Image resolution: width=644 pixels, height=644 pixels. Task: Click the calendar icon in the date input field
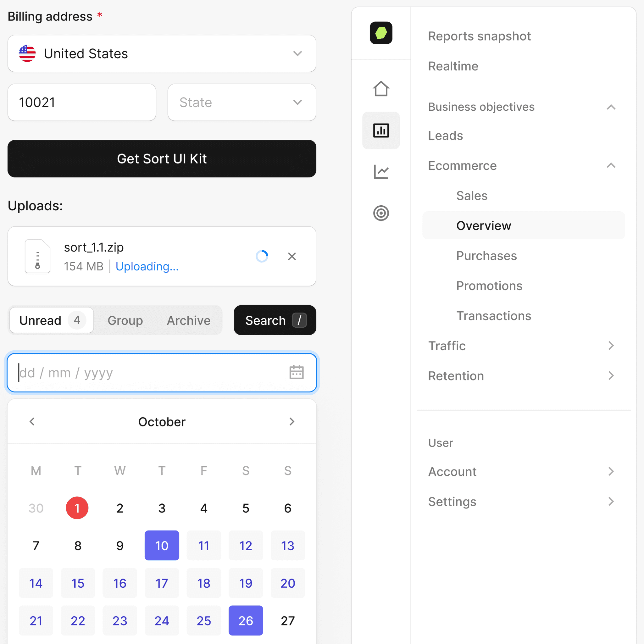[x=297, y=372]
